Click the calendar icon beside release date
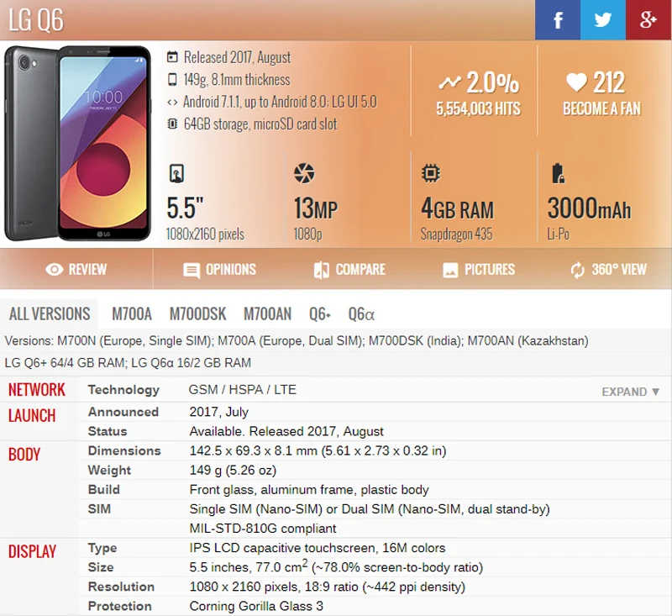This screenshot has height=616, width=672. coord(172,57)
